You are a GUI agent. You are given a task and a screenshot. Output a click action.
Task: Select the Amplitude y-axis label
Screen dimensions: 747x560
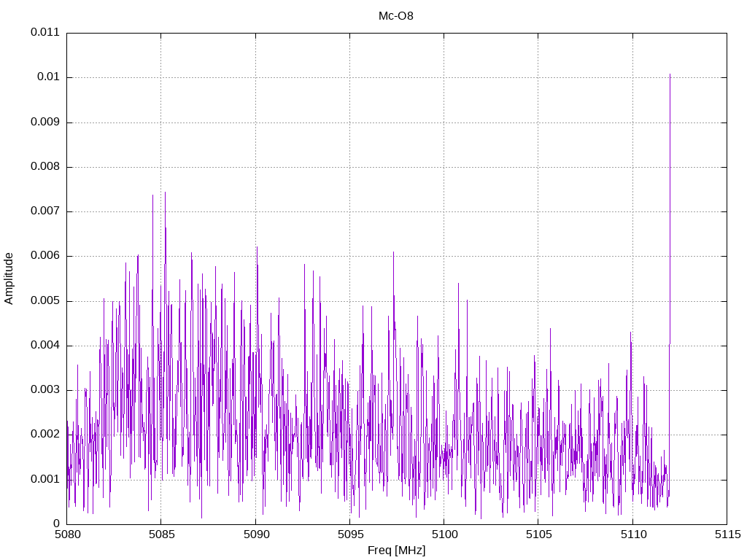pyautogui.click(x=9, y=278)
